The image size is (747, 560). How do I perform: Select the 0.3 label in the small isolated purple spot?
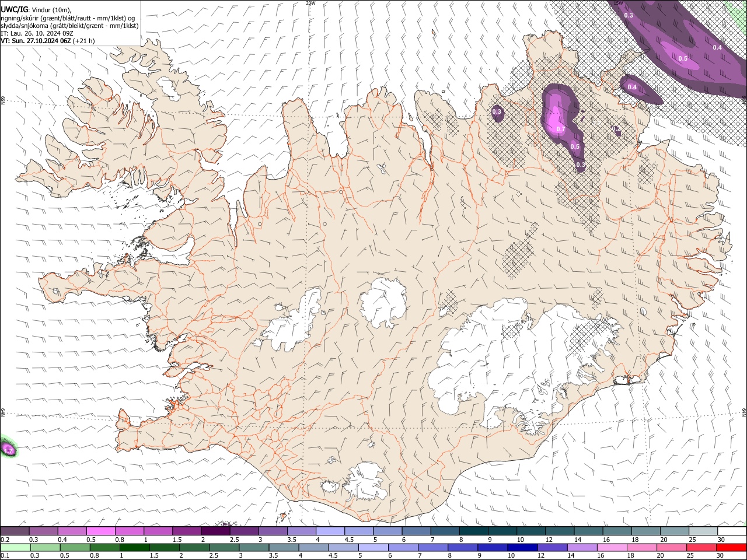[x=497, y=111]
